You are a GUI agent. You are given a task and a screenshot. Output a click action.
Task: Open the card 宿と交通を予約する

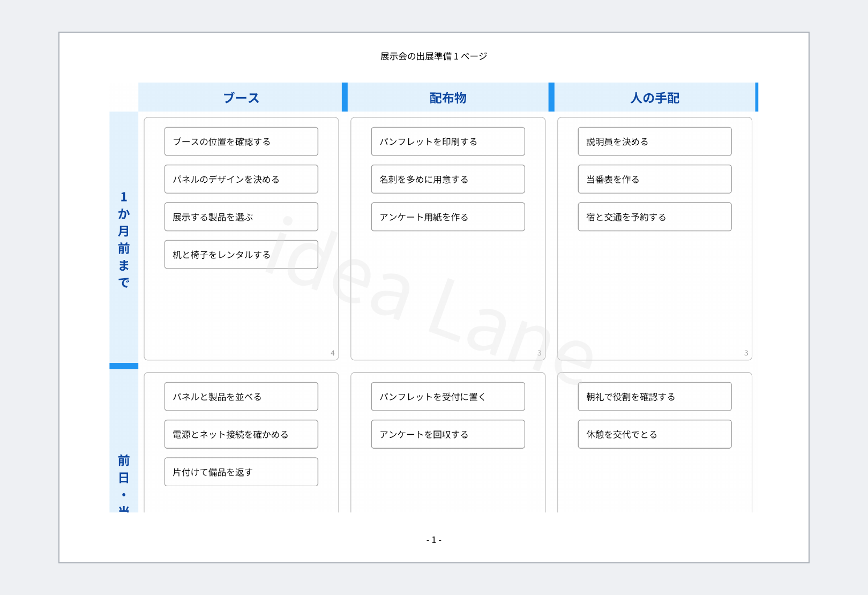[655, 217]
